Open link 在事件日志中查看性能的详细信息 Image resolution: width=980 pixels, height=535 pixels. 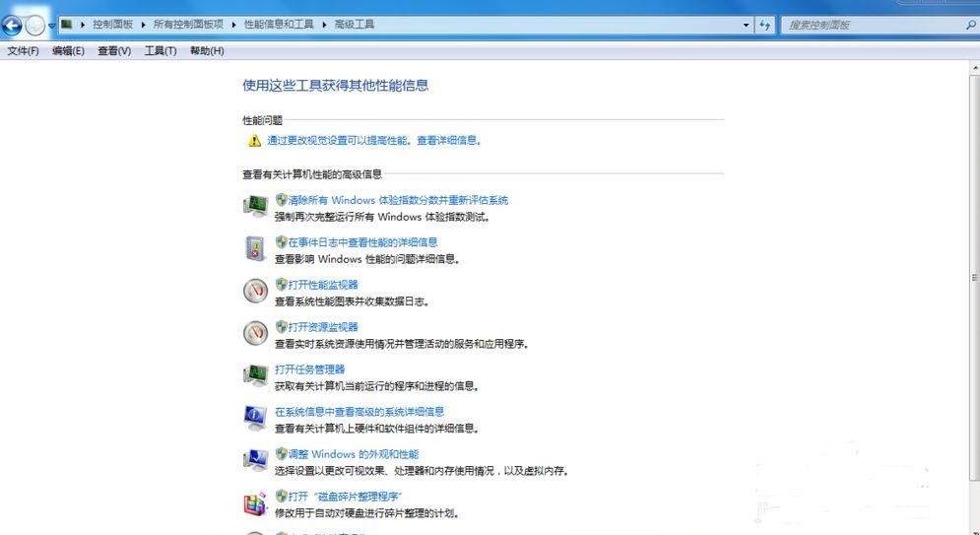point(362,242)
